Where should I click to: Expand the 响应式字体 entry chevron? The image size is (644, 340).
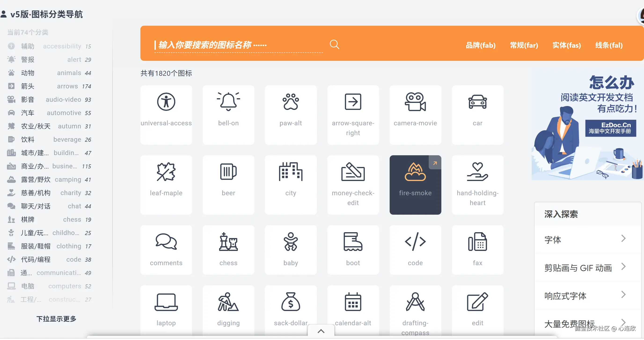623,295
